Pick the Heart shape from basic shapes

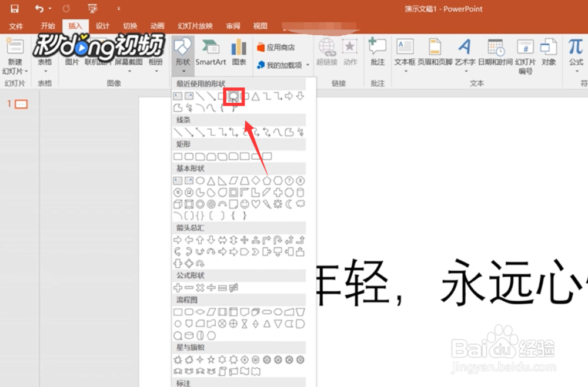pyautogui.click(x=256, y=204)
